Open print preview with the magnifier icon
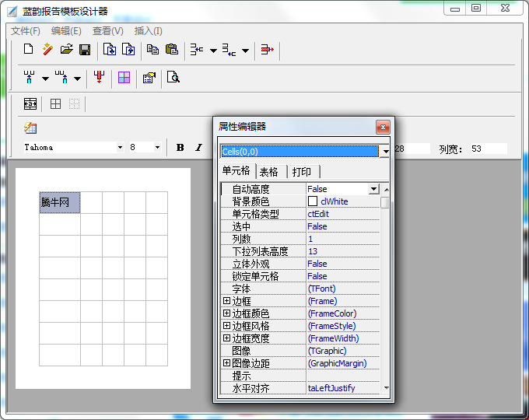Image resolution: width=529 pixels, height=420 pixels. 173,78
